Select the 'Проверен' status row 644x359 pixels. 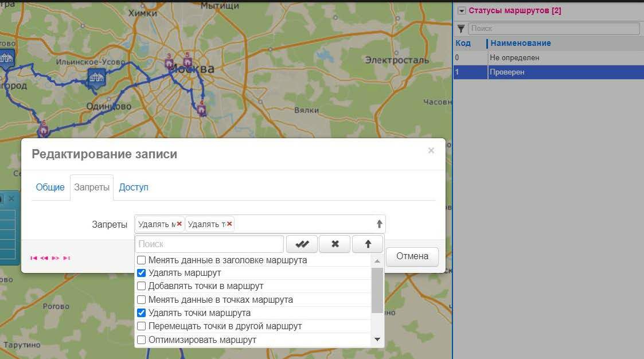pyautogui.click(x=549, y=72)
